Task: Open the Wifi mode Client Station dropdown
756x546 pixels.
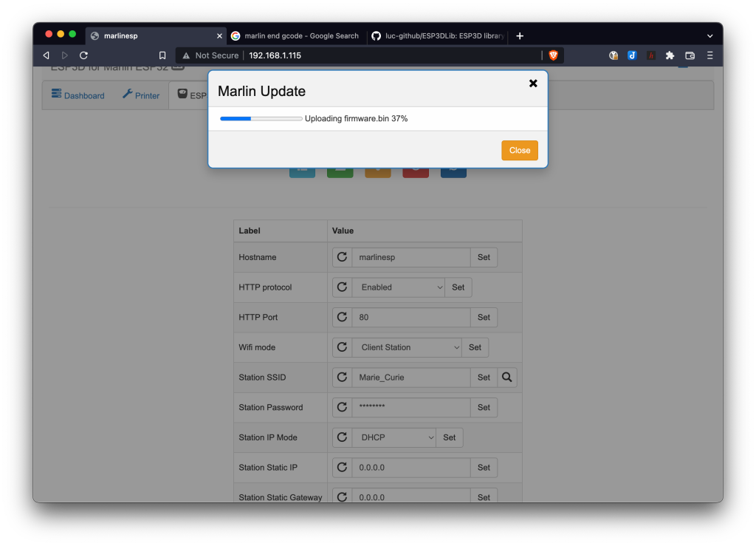Action: [x=407, y=347]
